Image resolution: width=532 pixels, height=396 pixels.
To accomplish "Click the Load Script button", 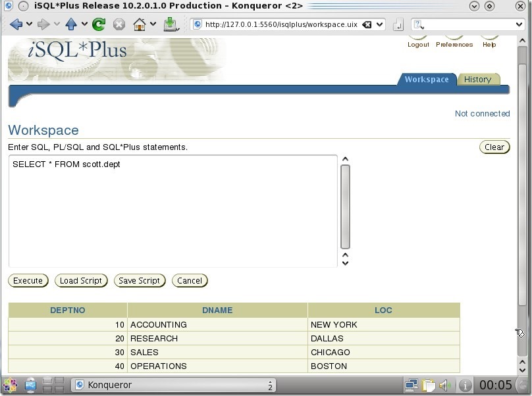I will click(81, 281).
